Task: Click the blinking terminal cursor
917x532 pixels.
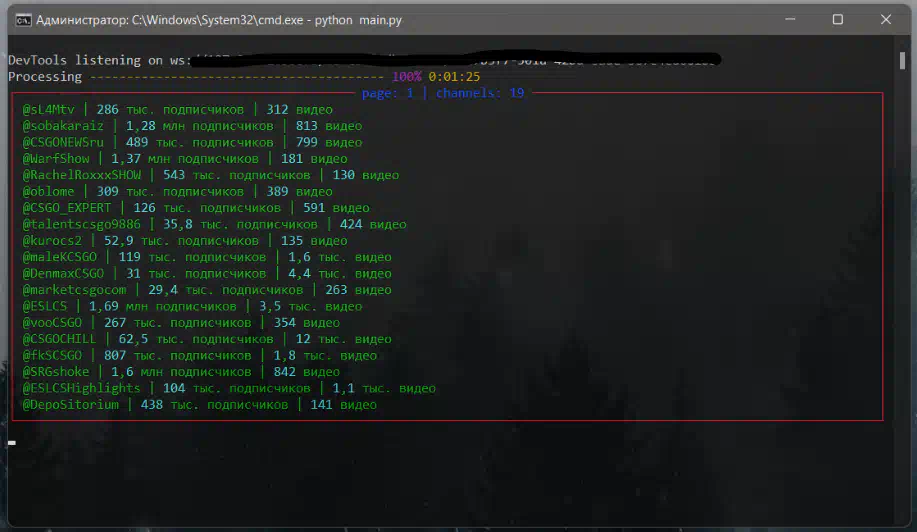Action: click(12, 443)
